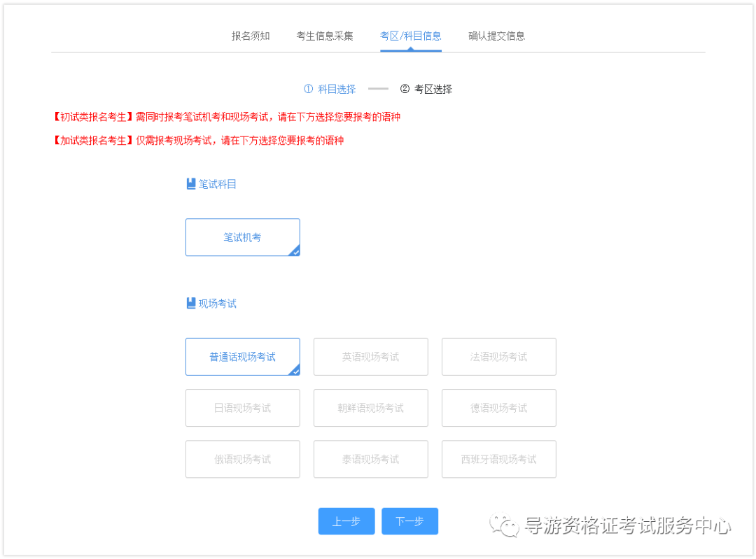Viewport: 756px width, 559px height.
Task: Click the 下一步 button
Action: (409, 521)
